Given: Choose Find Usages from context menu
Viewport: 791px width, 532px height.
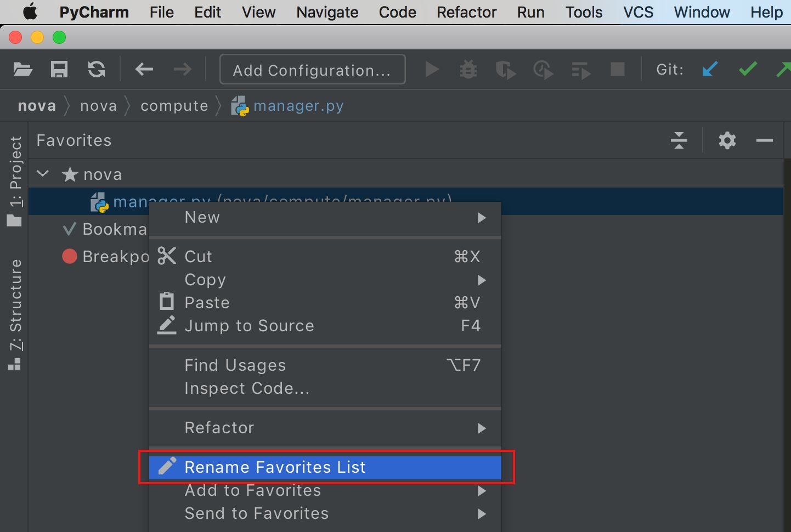Looking at the screenshot, I should tap(235, 365).
